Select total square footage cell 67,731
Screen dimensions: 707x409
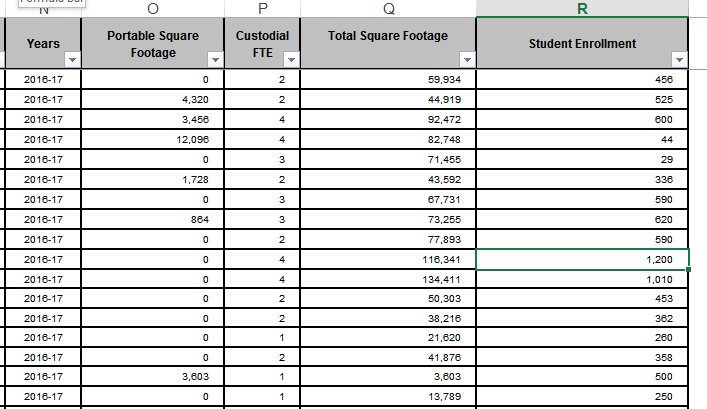coord(388,199)
